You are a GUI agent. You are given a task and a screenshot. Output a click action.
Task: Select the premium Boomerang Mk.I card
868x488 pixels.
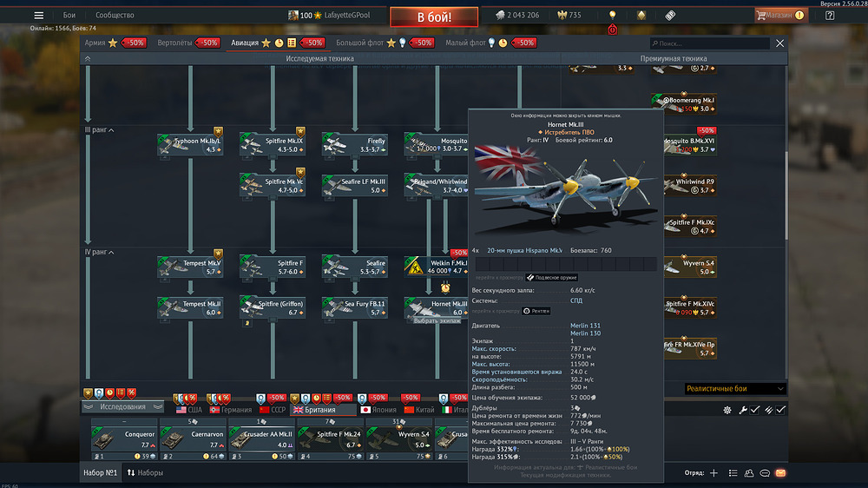click(684, 104)
